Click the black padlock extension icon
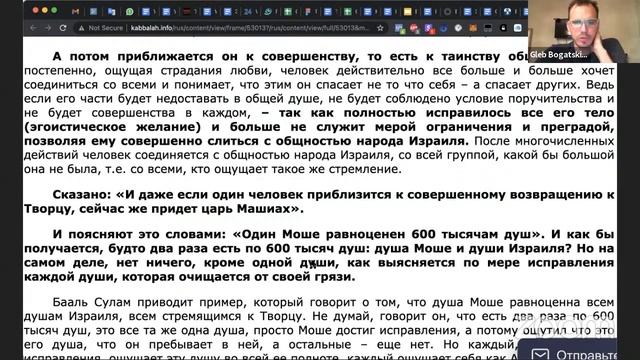The image size is (640, 360). [x=503, y=28]
